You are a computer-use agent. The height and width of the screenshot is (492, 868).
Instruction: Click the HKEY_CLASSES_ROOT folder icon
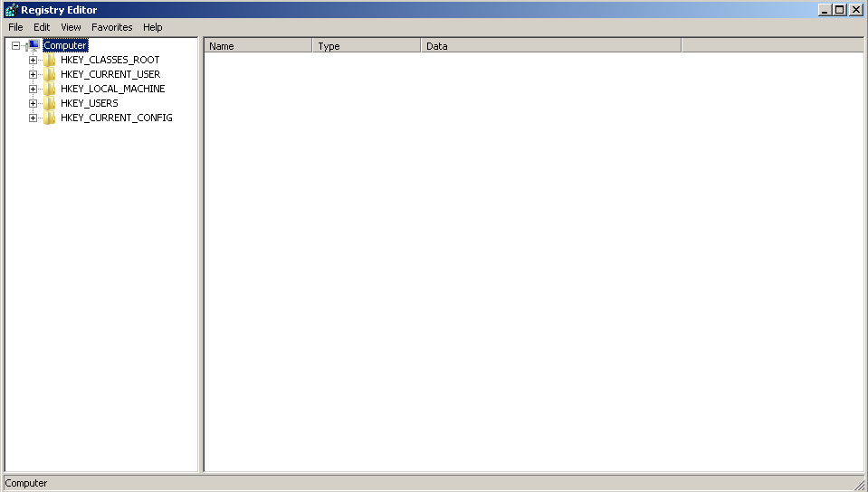pyautogui.click(x=49, y=60)
